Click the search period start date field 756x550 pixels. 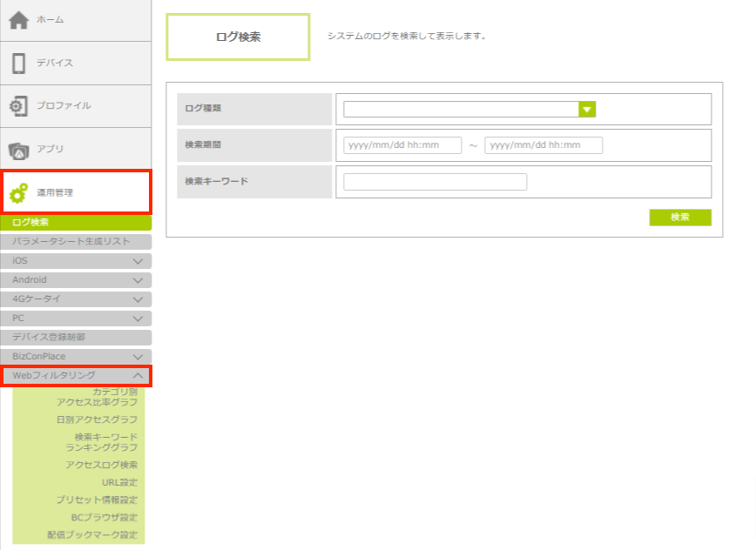coord(402,145)
